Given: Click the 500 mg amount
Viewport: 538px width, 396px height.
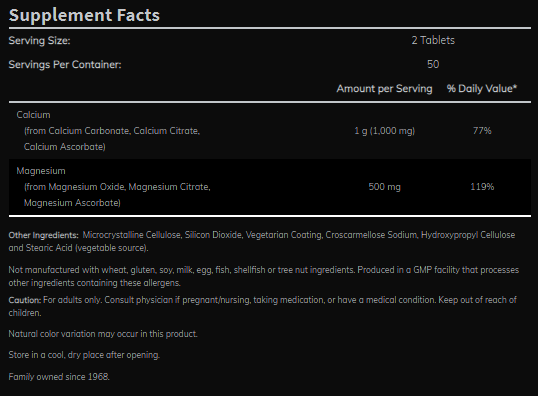Looking at the screenshot, I should coord(384,187).
